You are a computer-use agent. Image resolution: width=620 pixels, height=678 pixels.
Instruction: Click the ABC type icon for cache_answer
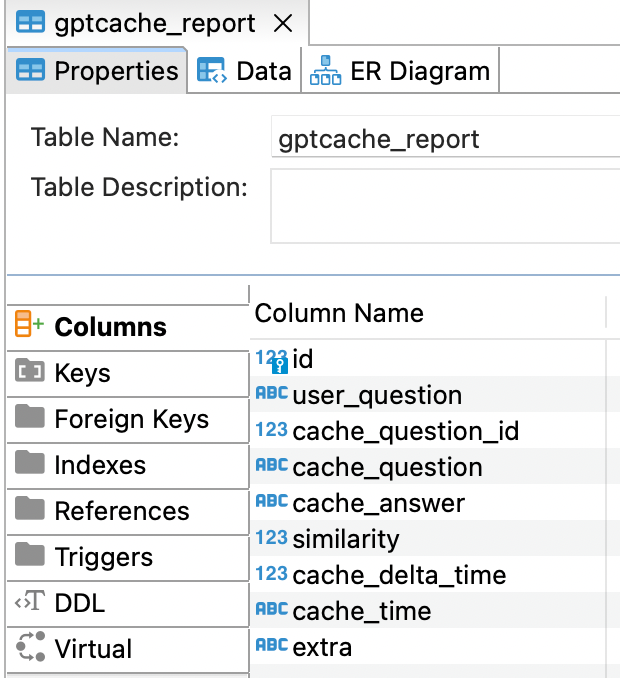pyautogui.click(x=272, y=501)
